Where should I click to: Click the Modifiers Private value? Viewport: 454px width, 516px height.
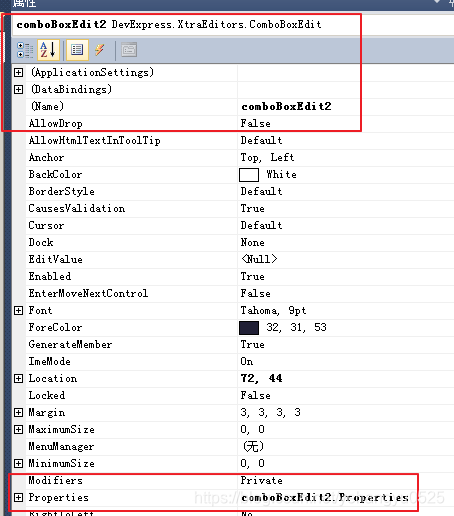[262, 481]
